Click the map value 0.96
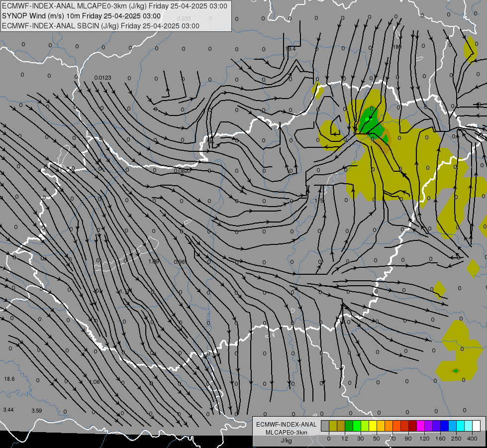487x448 pixels. (x=180, y=262)
